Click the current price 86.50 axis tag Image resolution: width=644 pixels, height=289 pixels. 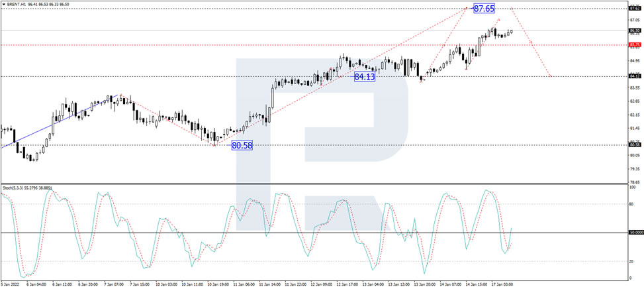(635, 30)
